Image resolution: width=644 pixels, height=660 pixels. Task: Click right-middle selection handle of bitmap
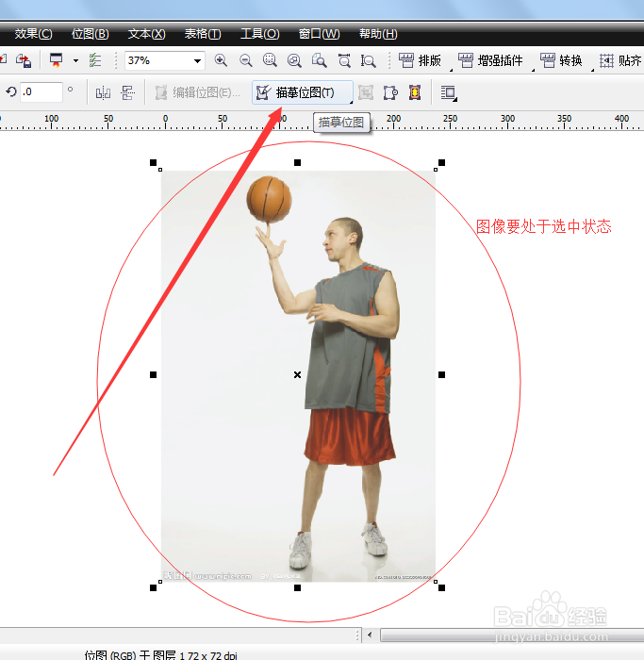point(441,374)
